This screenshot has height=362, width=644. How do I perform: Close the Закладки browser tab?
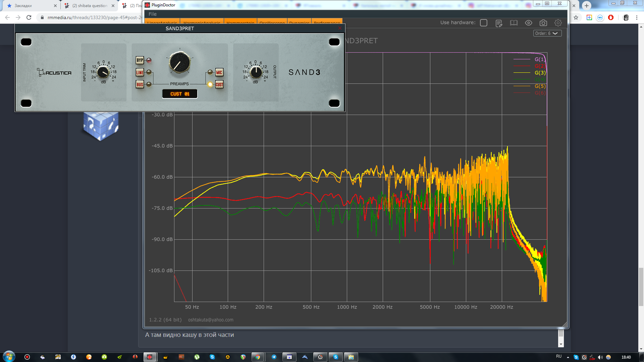pos(55,6)
